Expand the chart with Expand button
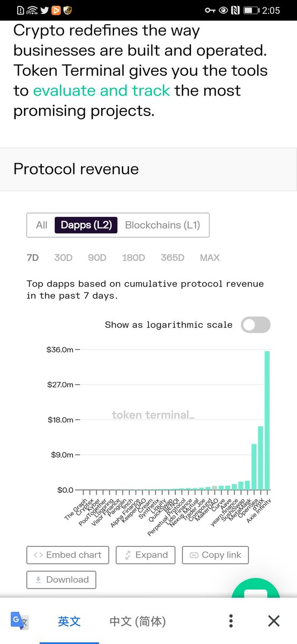 point(146,555)
